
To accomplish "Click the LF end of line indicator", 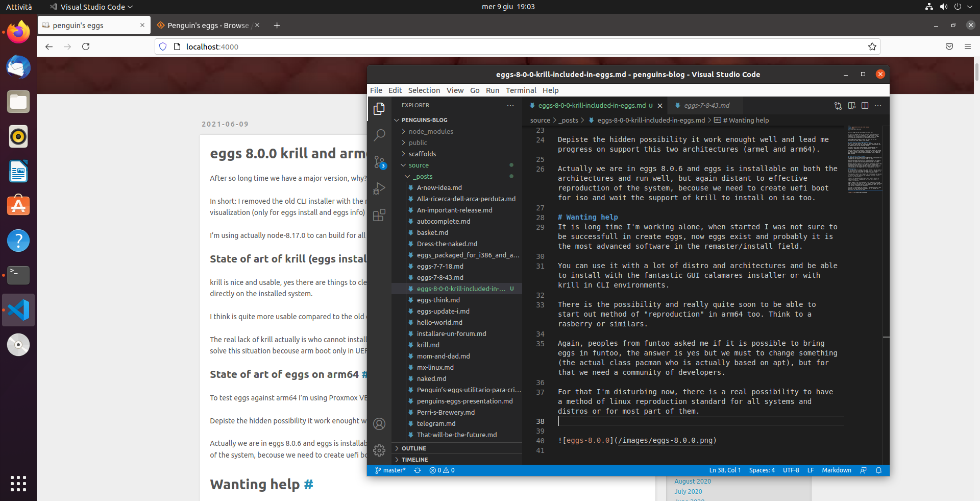I will click(811, 470).
